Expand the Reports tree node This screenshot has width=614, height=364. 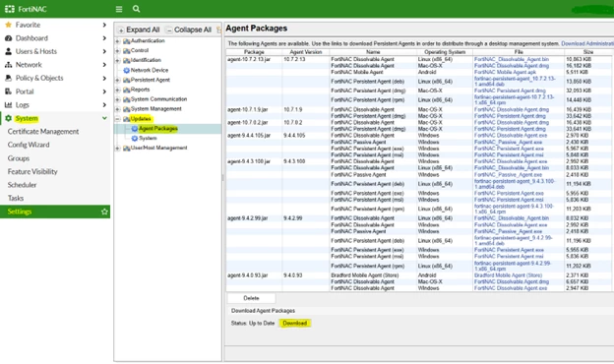[x=117, y=90]
